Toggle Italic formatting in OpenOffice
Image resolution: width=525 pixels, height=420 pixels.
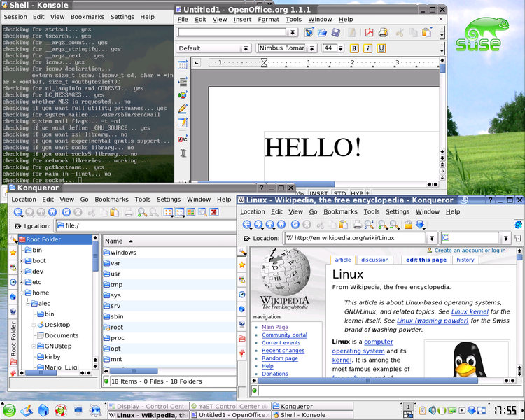367,48
